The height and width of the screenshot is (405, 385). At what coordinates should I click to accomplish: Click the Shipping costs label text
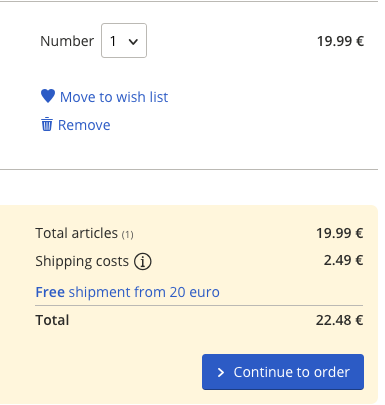[x=82, y=261]
